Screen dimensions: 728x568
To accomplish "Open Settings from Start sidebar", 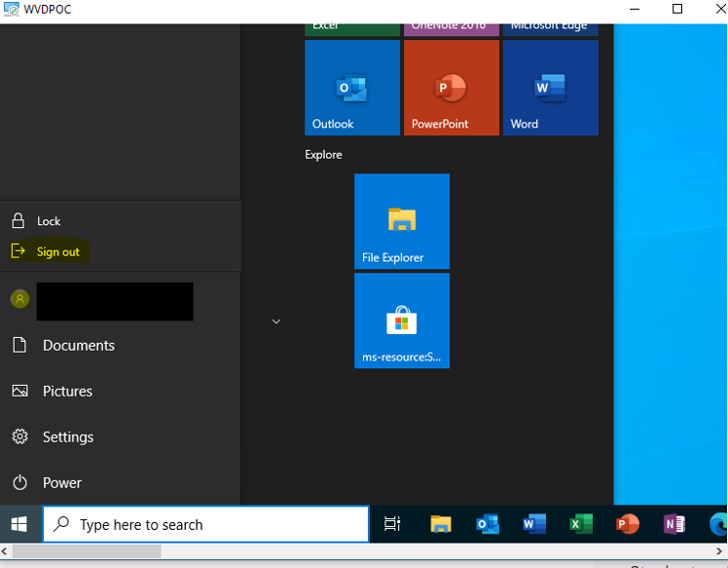I will click(68, 437).
